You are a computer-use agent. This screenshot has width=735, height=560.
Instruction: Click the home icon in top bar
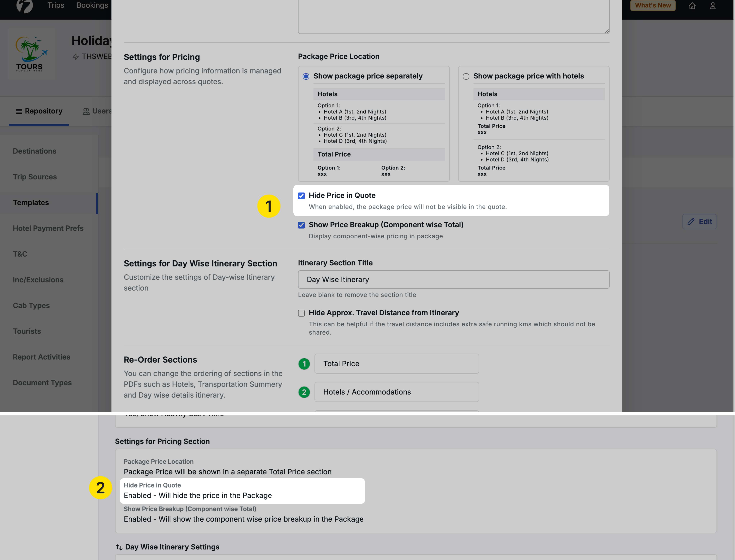pos(692,6)
